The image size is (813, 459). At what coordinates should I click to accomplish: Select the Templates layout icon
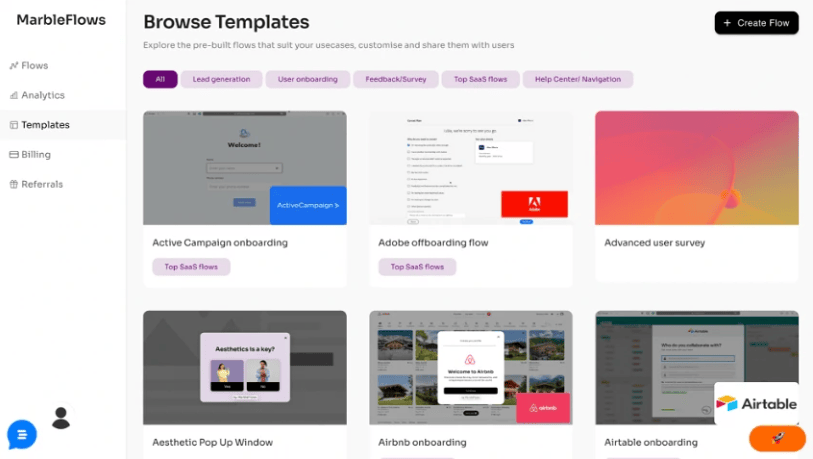tap(14, 125)
